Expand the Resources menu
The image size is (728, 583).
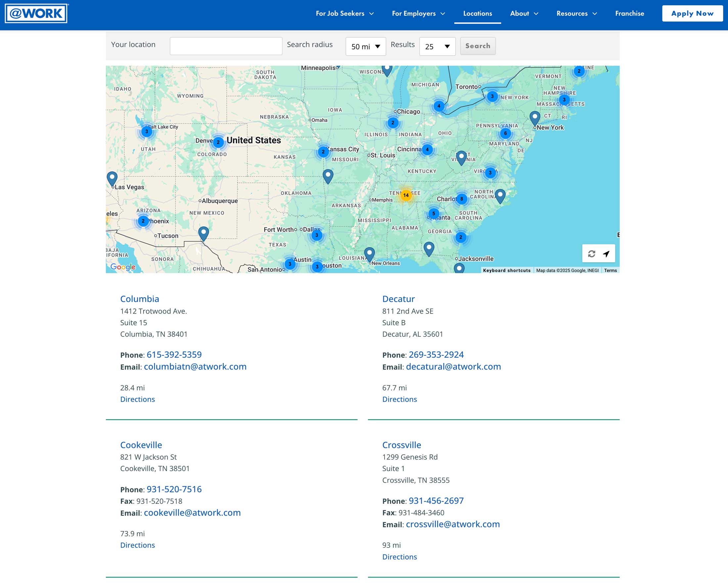tap(577, 14)
